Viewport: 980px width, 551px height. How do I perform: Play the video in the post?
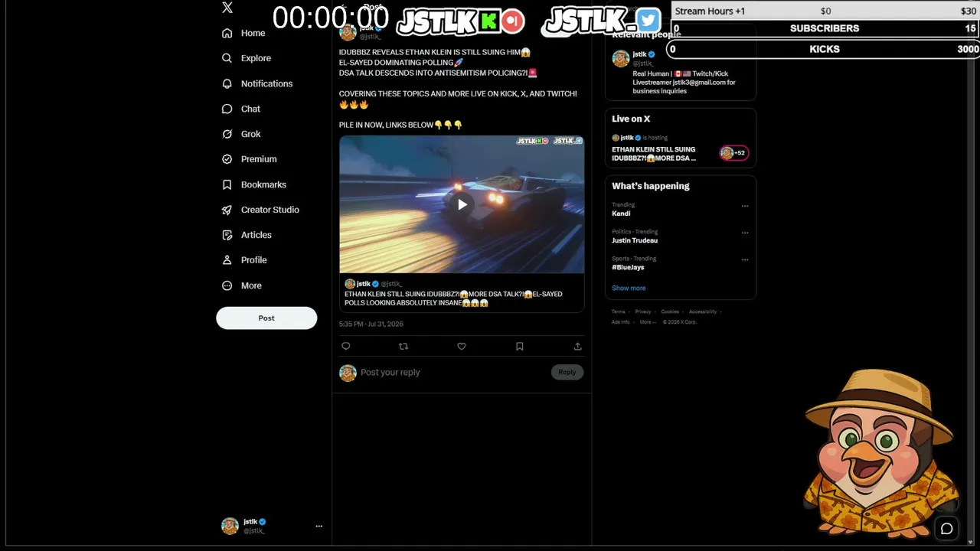462,204
